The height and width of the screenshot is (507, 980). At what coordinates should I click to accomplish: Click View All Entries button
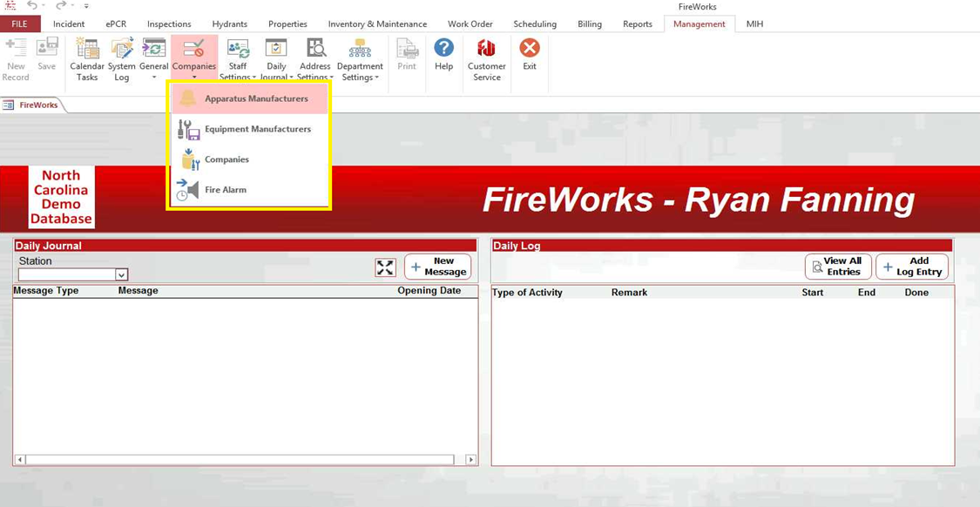click(x=837, y=267)
